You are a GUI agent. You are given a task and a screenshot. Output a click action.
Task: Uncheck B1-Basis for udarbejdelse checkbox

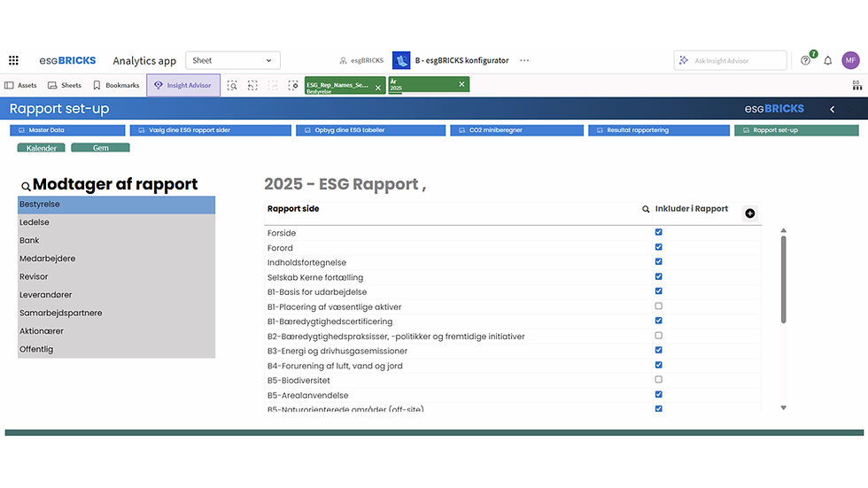pos(659,291)
